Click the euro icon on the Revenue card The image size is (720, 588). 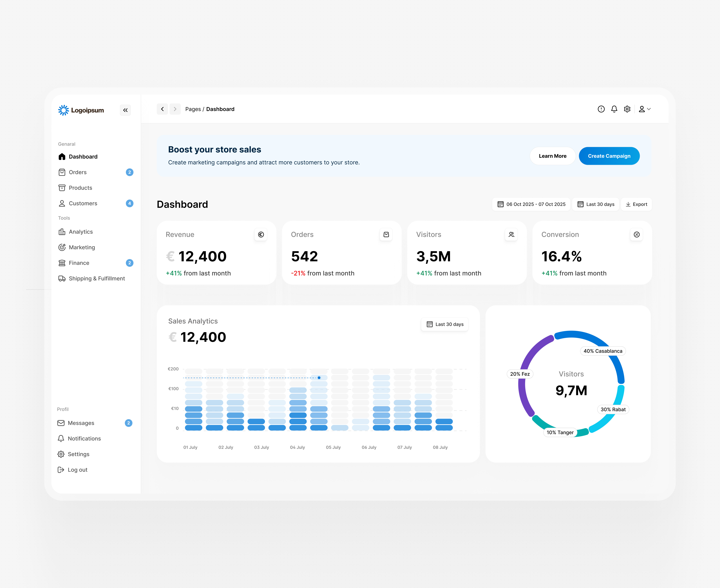coord(261,234)
